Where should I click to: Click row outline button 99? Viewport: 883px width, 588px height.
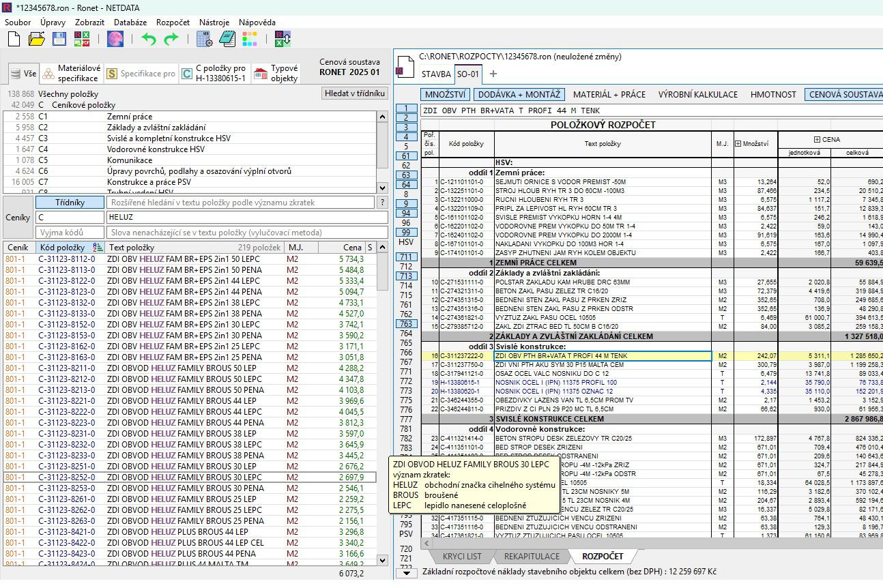coord(406,233)
